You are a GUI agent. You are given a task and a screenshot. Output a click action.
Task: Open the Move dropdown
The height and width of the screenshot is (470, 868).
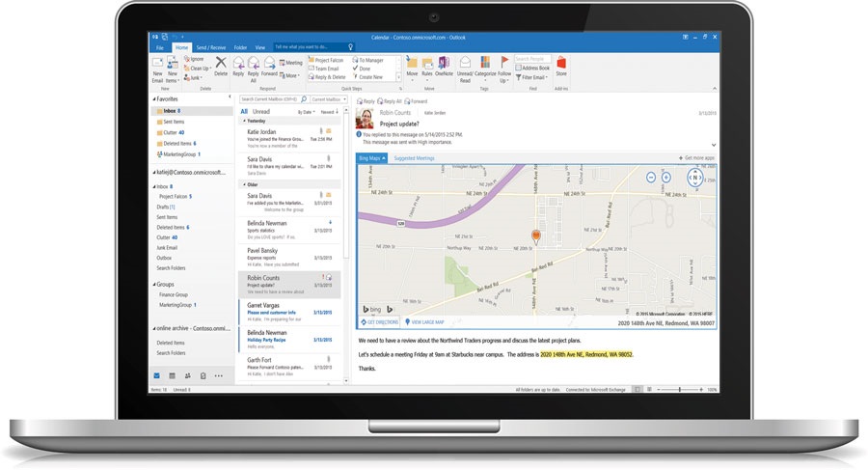pos(412,69)
